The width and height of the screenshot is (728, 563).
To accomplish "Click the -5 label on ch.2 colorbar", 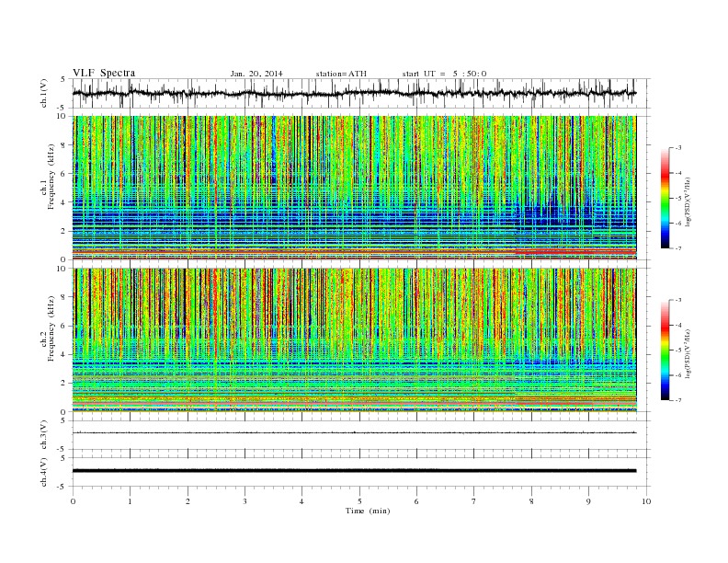I will coord(678,350).
